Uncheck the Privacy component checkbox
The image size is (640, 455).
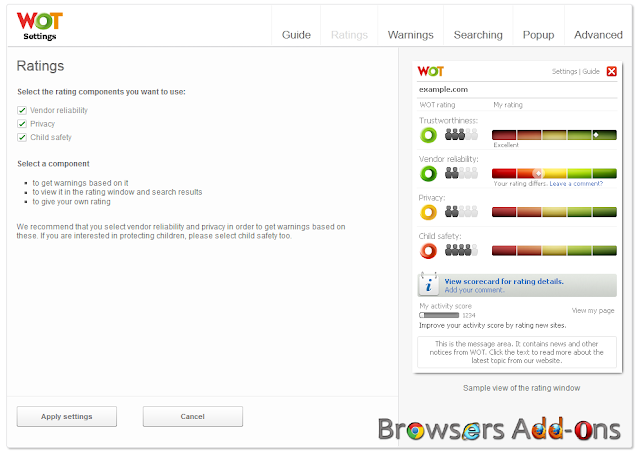[22, 124]
